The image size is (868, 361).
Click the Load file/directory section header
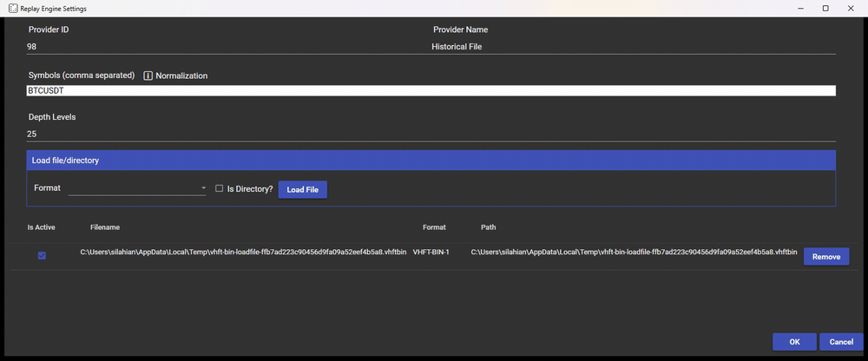pos(431,160)
